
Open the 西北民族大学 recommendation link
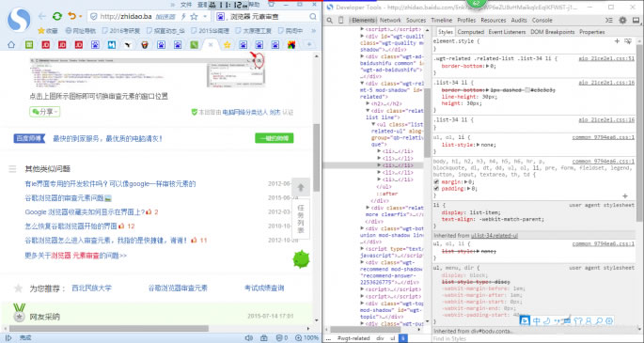click(91, 288)
